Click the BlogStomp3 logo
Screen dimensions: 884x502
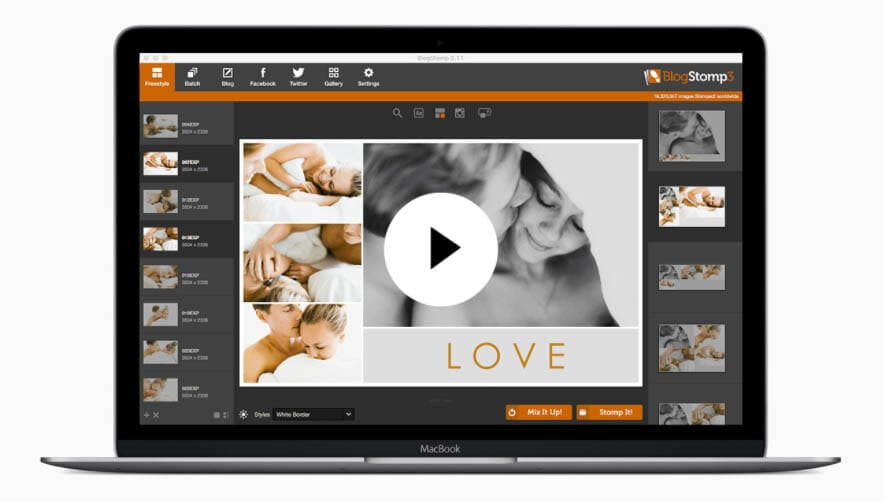coord(689,76)
